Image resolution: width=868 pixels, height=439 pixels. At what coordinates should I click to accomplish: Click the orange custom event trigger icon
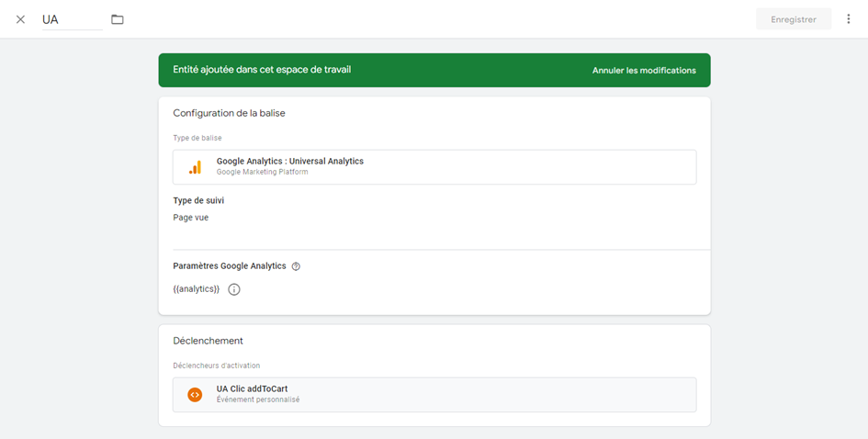click(x=195, y=395)
